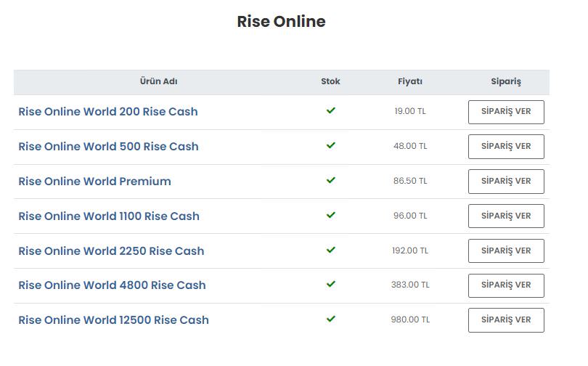Order the 500 Rise Cash package

click(506, 147)
